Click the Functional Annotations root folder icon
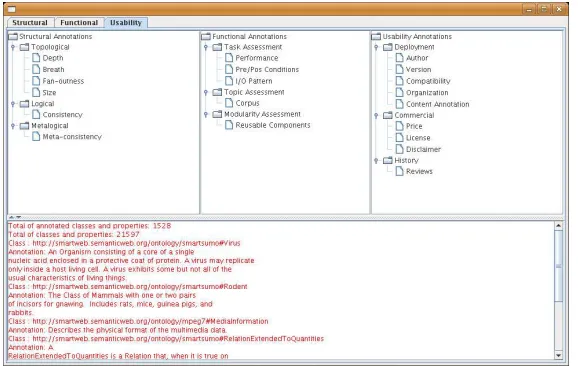Image resolution: width=578 pixels, height=366 pixels. 206,36
